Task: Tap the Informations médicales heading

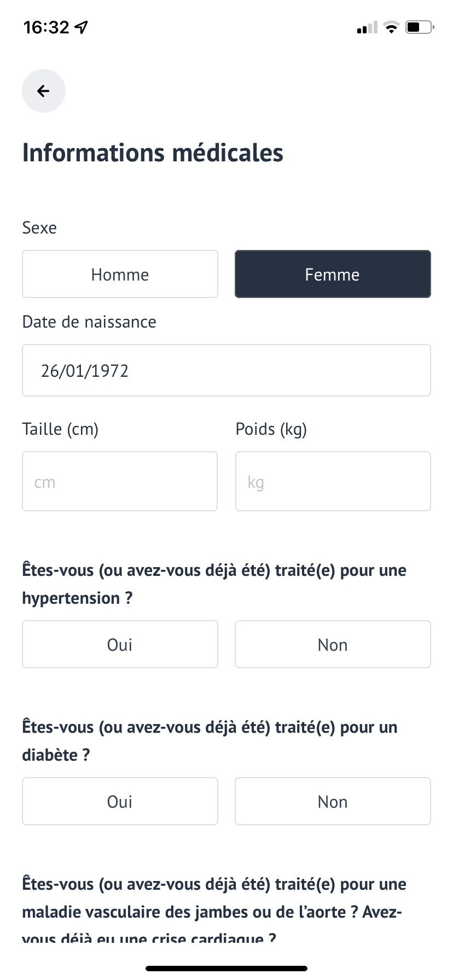Action: pyautogui.click(x=153, y=153)
